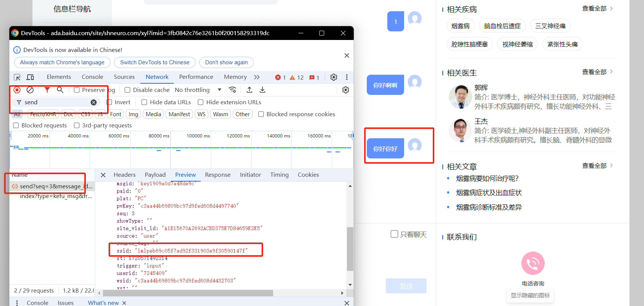Open the Memory tab
Viewport: 644px width, 306px height.
(235, 77)
